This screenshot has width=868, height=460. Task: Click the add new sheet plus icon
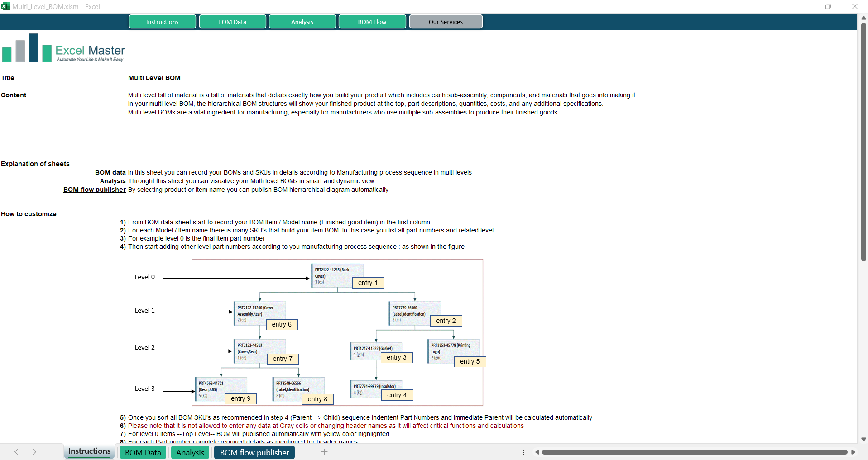tap(324, 452)
